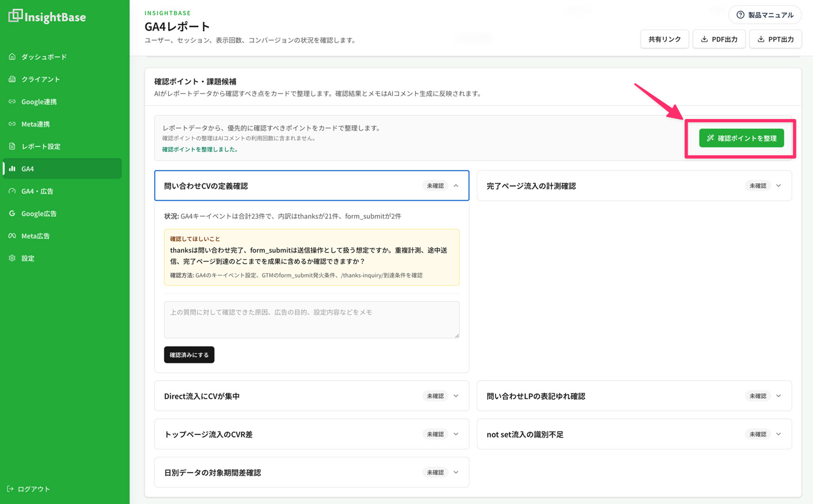
Task: Navigate to Meta広告
Action: coord(62,236)
